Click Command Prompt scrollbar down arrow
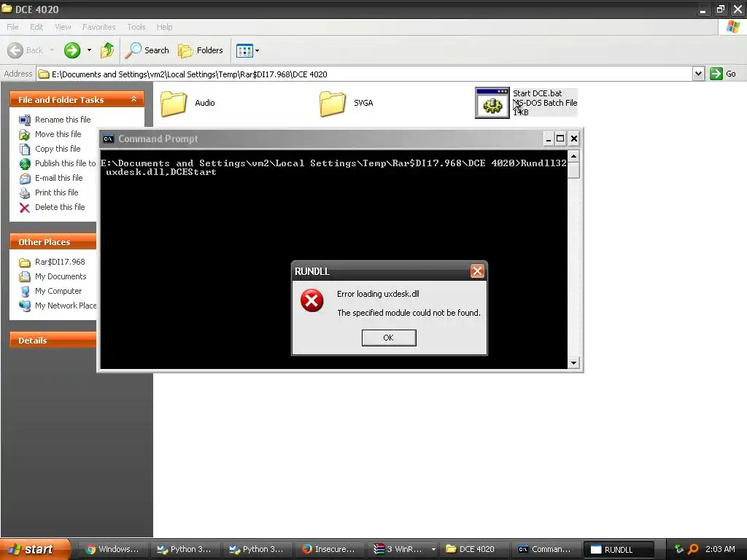The image size is (747, 560). click(573, 363)
